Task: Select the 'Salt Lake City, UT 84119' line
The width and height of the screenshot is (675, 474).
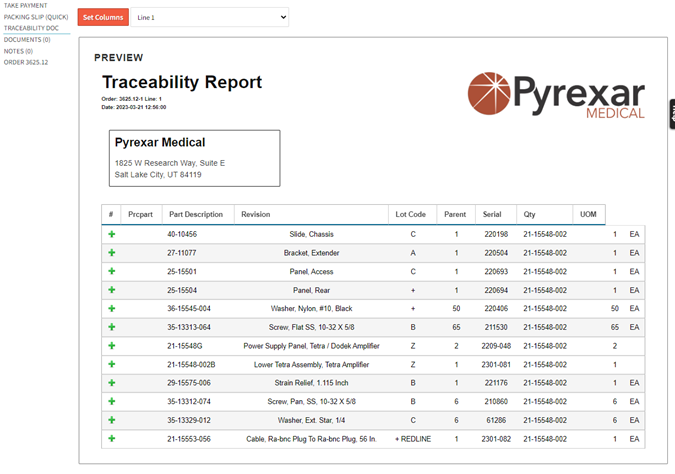Action: click(x=158, y=174)
